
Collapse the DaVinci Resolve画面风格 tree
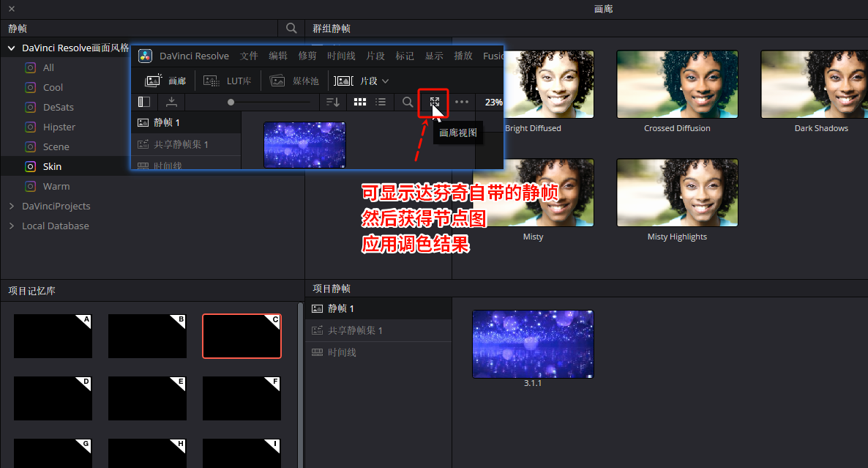[11, 48]
